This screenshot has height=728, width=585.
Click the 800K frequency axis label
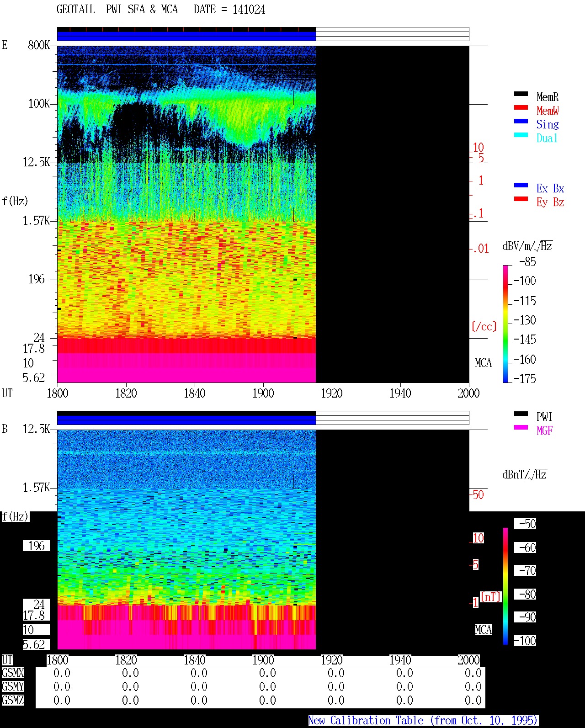39,45
